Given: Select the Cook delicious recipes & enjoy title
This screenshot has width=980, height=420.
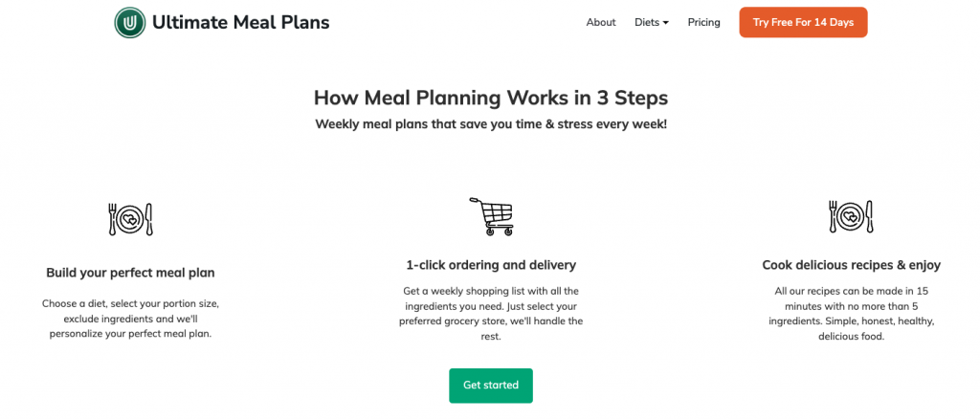Looking at the screenshot, I should coord(851,265).
